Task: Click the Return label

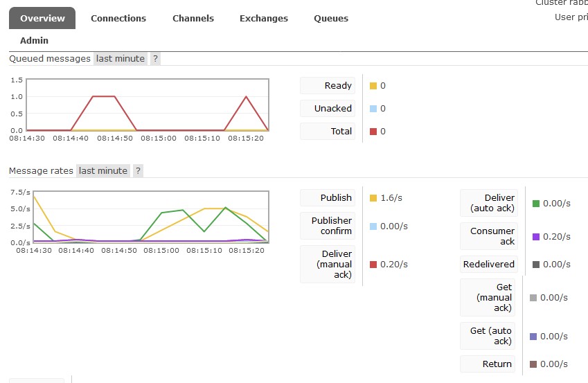Action: pyautogui.click(x=488, y=364)
